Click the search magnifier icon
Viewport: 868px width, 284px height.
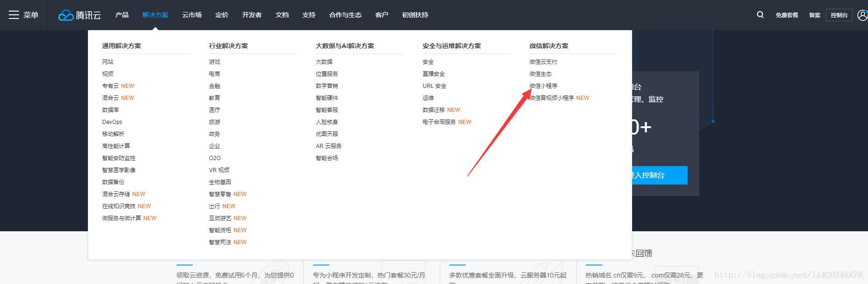click(760, 15)
